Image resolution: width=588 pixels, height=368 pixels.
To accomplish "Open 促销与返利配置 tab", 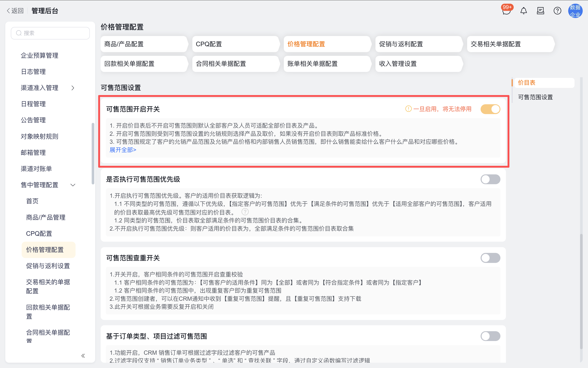I will pyautogui.click(x=419, y=44).
